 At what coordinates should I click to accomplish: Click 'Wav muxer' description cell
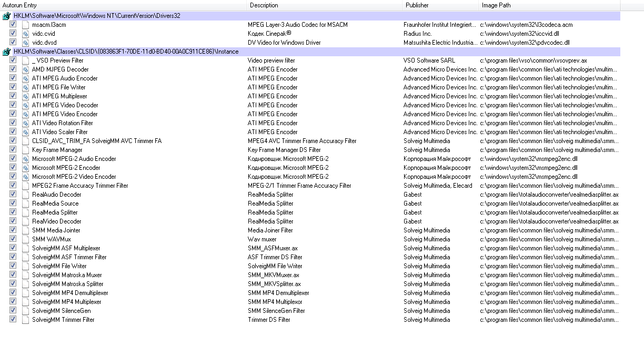coord(262,239)
